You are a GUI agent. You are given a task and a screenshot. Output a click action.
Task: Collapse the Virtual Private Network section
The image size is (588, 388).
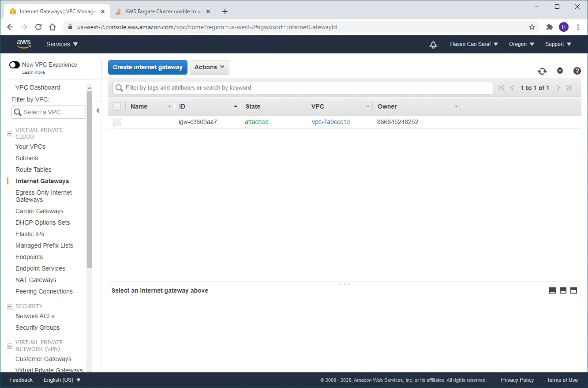(10, 346)
